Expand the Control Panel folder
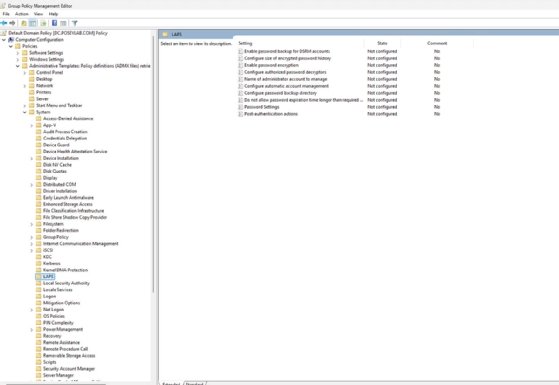559x385 pixels. [x=25, y=72]
